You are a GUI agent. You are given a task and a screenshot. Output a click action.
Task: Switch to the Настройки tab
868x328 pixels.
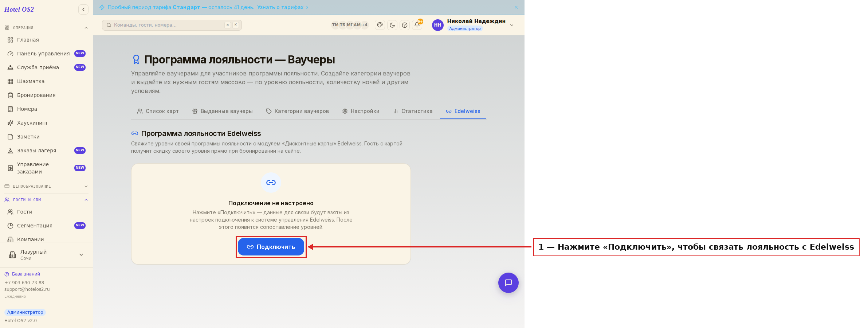361,111
